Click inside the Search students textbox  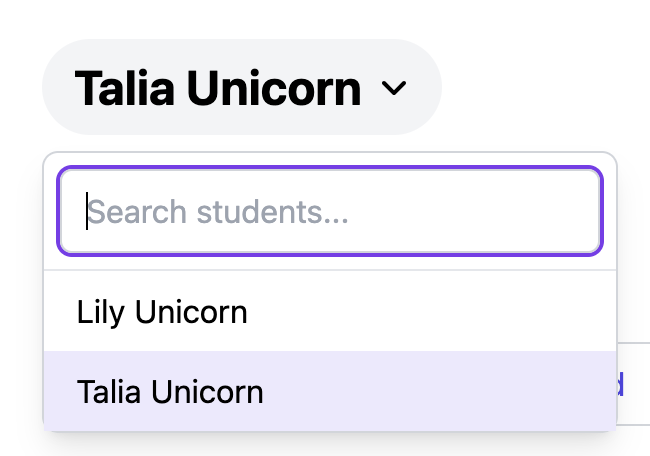click(330, 211)
